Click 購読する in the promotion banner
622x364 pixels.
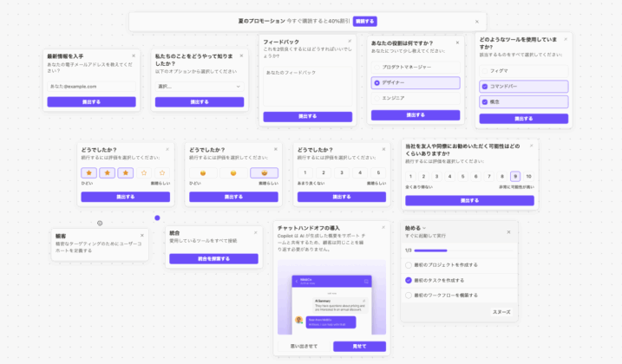(x=365, y=22)
